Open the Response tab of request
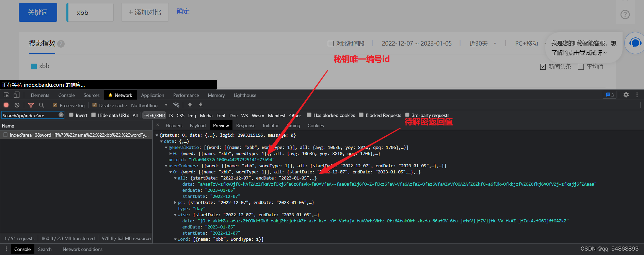 click(x=246, y=125)
